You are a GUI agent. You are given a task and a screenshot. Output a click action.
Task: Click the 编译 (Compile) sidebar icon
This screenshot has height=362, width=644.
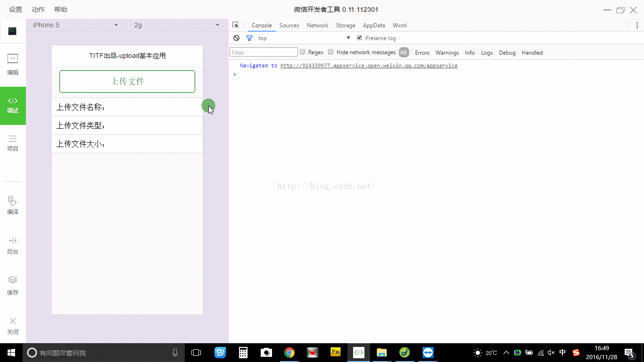(13, 206)
